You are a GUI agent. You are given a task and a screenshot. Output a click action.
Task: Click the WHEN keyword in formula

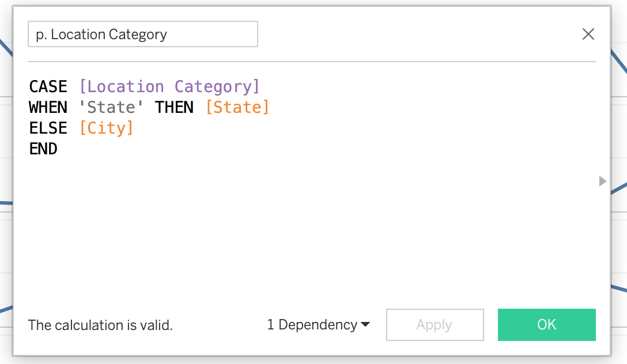point(48,108)
